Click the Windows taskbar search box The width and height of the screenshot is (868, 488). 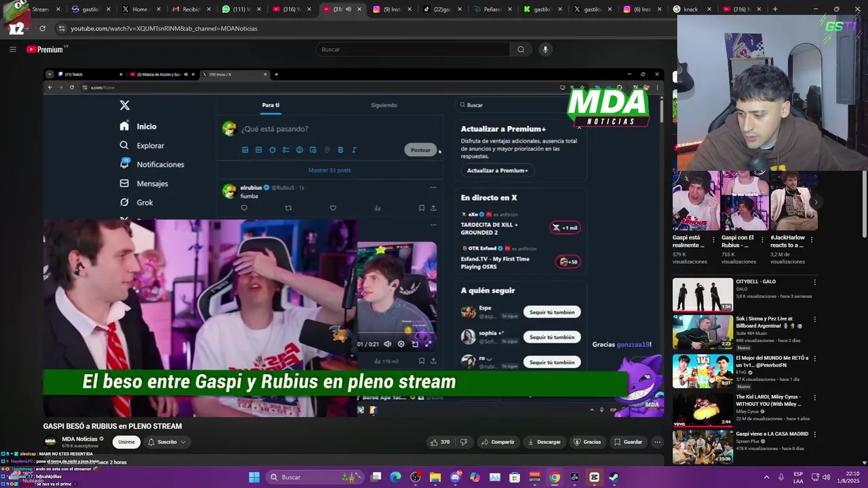[x=314, y=477]
